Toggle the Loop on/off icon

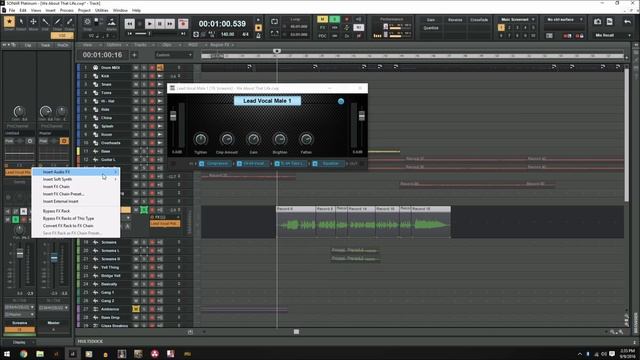pos(274,22)
